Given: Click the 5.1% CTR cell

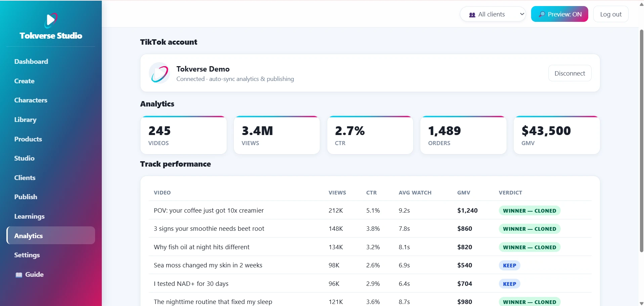Looking at the screenshot, I should [373, 211].
